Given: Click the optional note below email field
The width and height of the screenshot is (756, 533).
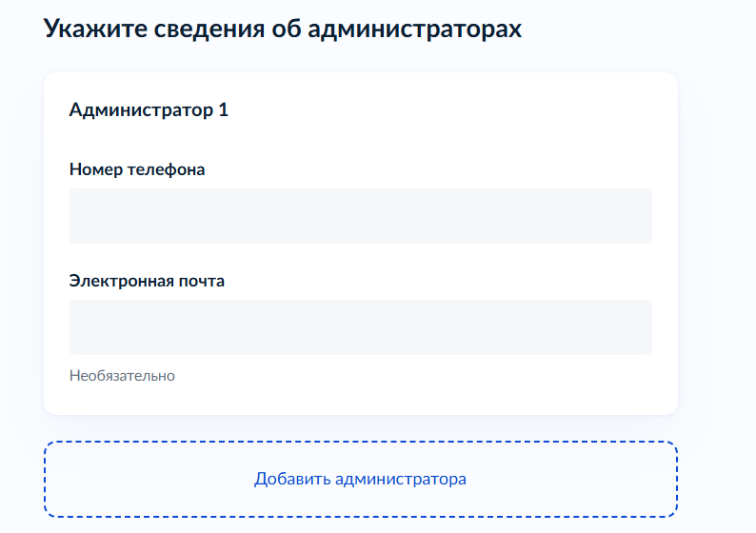Looking at the screenshot, I should [122, 376].
